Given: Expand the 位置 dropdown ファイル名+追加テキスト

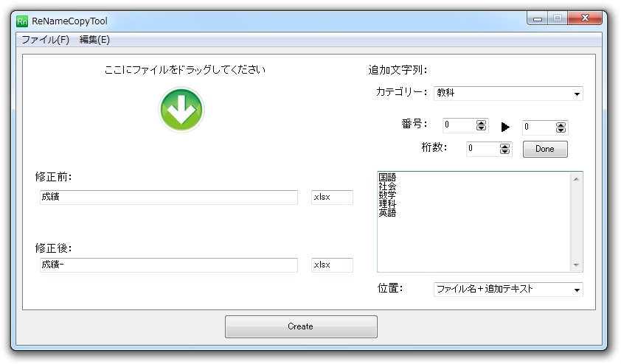Looking at the screenshot, I should (x=507, y=290).
